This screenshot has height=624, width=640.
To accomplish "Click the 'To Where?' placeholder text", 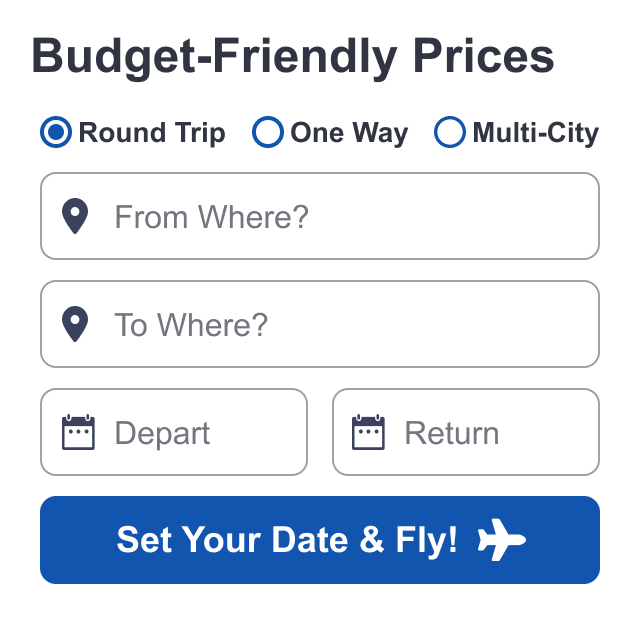I will click(x=191, y=325).
